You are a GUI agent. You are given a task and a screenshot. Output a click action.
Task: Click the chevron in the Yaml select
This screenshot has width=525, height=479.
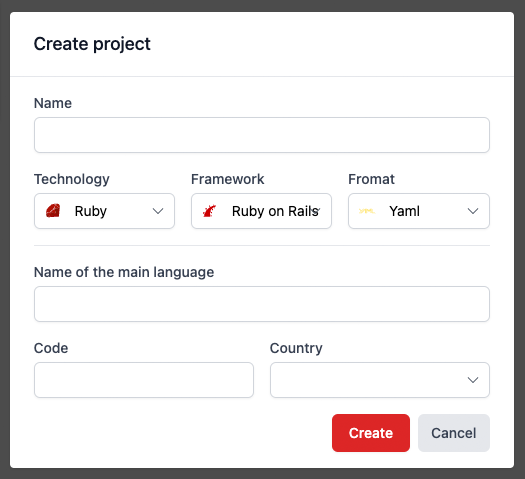[473, 211]
